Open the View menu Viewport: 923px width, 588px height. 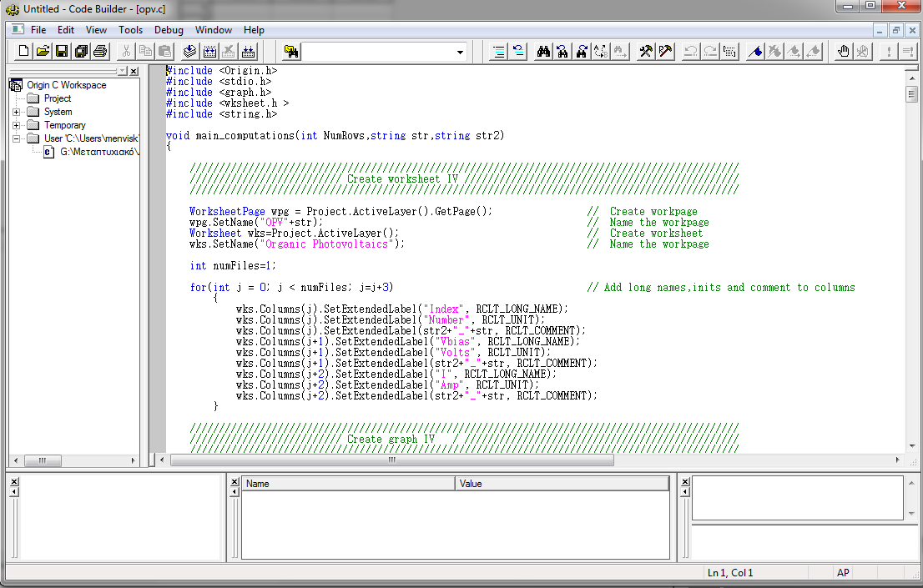click(96, 30)
